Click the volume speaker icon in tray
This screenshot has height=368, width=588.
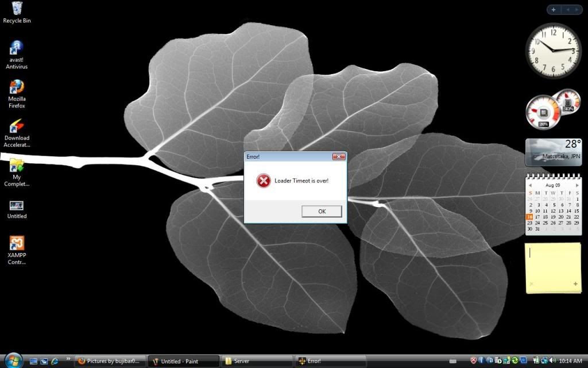click(x=552, y=361)
